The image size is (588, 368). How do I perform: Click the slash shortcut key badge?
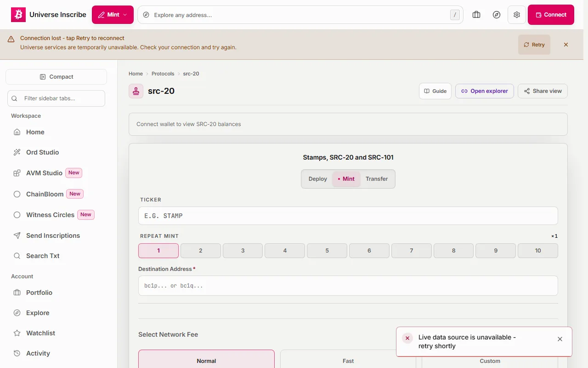tap(455, 15)
